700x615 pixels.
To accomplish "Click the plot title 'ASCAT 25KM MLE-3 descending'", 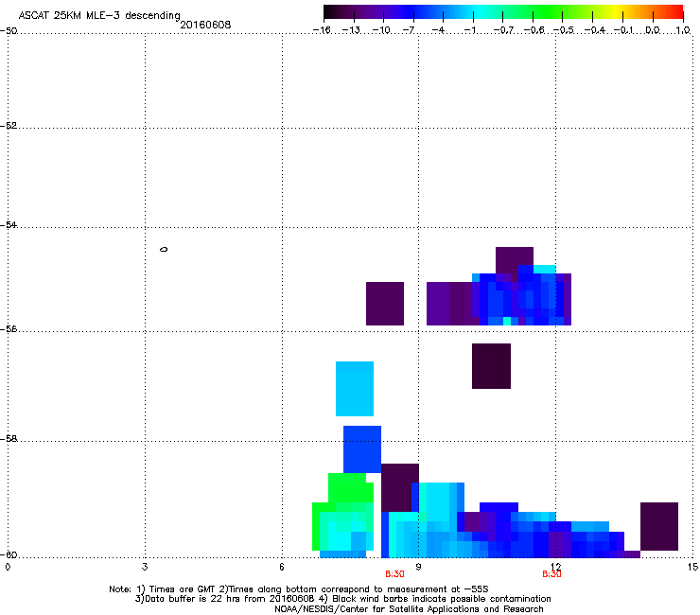I will click(99, 15).
